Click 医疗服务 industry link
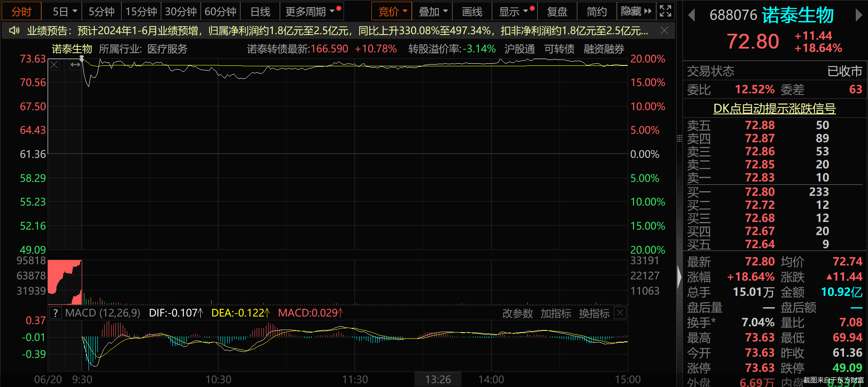 [167, 49]
